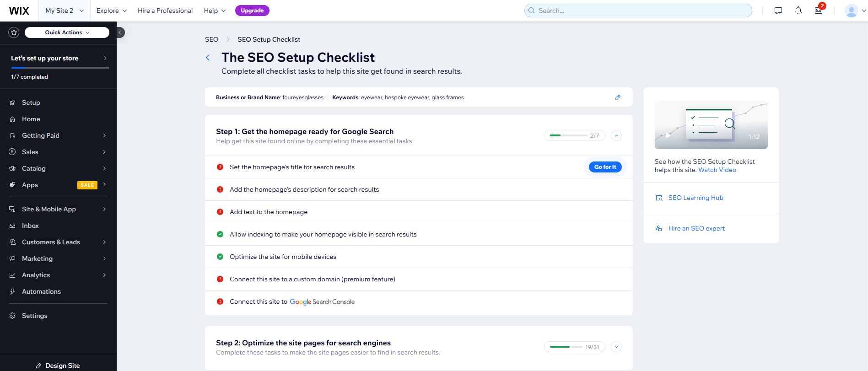Select Optimize the site for mobile devices task
Viewport: 868px width, 371px height.
point(419,257)
